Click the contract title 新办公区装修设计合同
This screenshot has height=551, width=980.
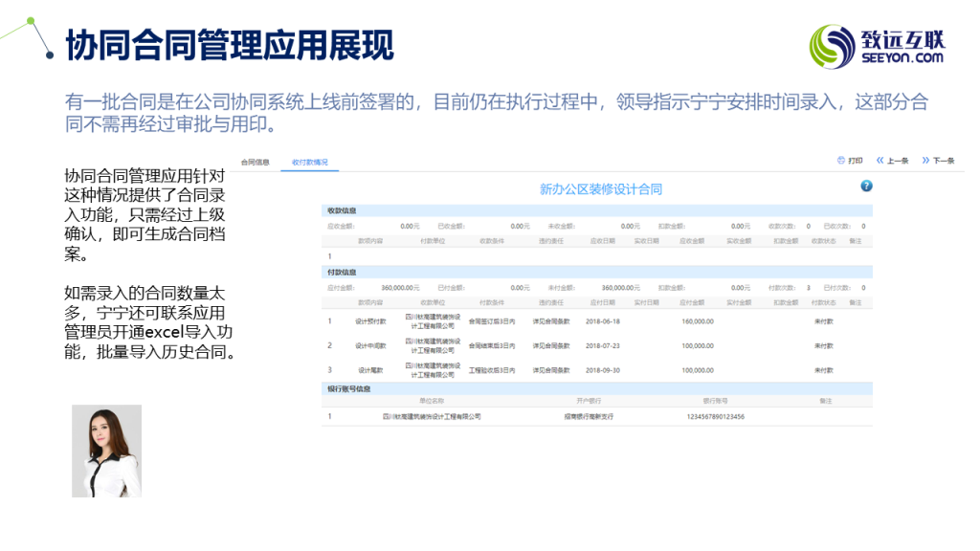(x=601, y=189)
